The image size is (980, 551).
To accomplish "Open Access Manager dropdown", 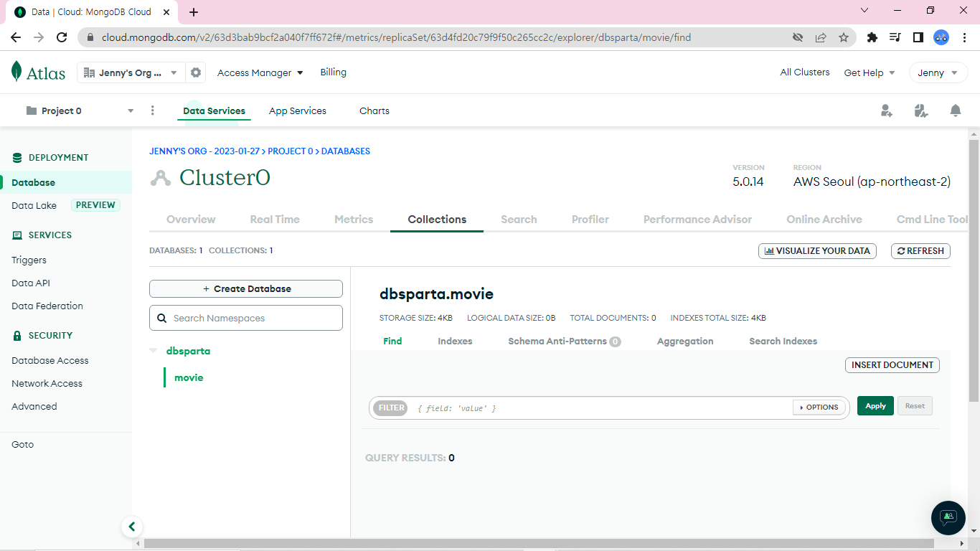I will click(260, 72).
